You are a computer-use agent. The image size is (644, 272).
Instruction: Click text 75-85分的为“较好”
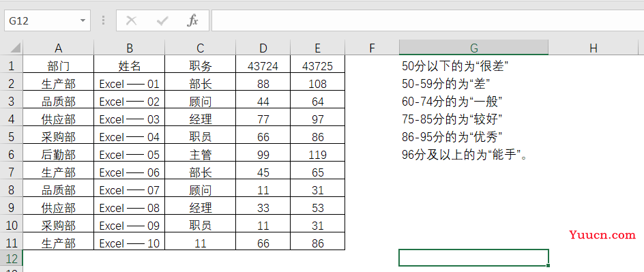[x=452, y=119]
